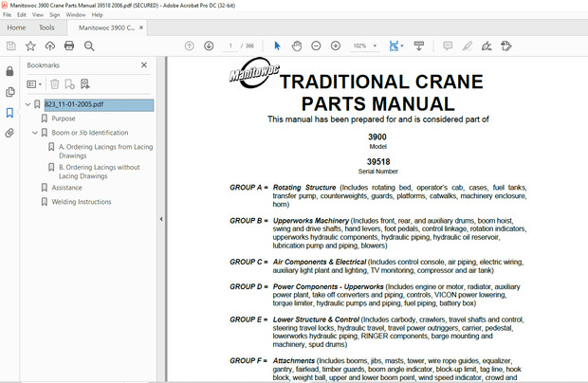This screenshot has height=383, width=588.
Task: Open the Assistance bookmark
Action: coord(66,188)
